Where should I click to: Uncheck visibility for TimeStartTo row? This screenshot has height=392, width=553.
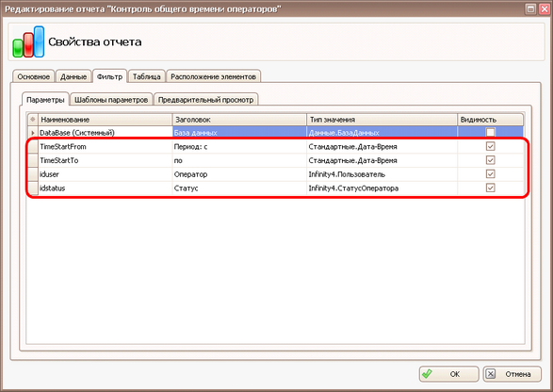pyautogui.click(x=490, y=160)
